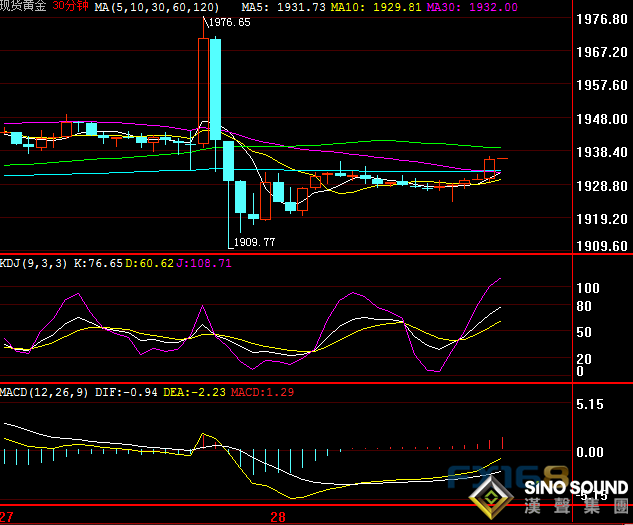Click the 1928.80 price axis label
Viewport: 633px width, 525px height.
point(602,186)
